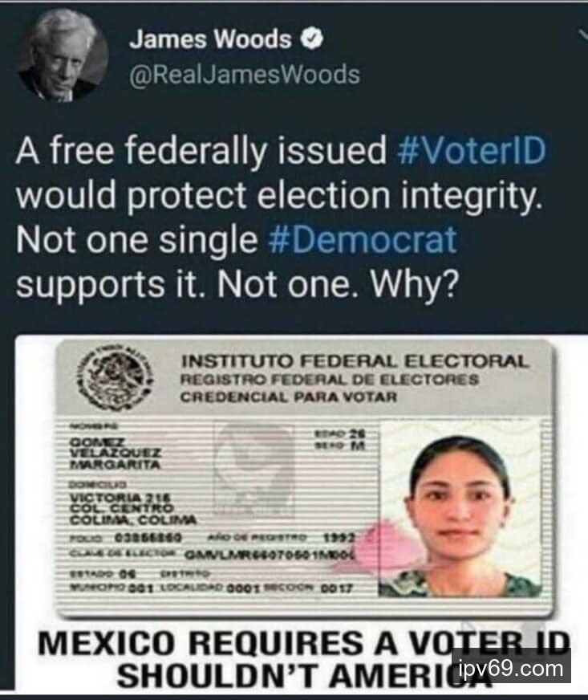Image resolution: width=588 pixels, height=700 pixels.
Task: Click the "INSTITUTO FEDERAL ELECTORAL" heading
Action: point(355,361)
